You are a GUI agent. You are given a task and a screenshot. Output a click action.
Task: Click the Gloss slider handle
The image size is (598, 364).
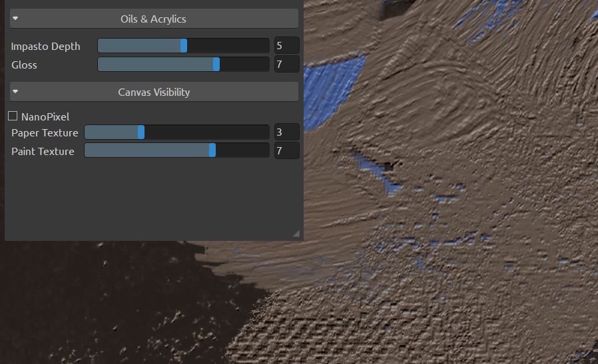click(216, 65)
